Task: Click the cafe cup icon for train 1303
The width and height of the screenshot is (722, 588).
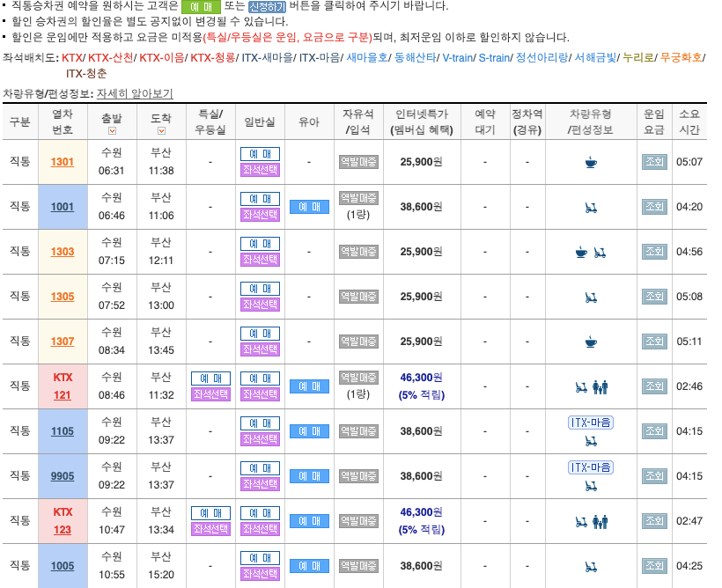Action: (581, 252)
